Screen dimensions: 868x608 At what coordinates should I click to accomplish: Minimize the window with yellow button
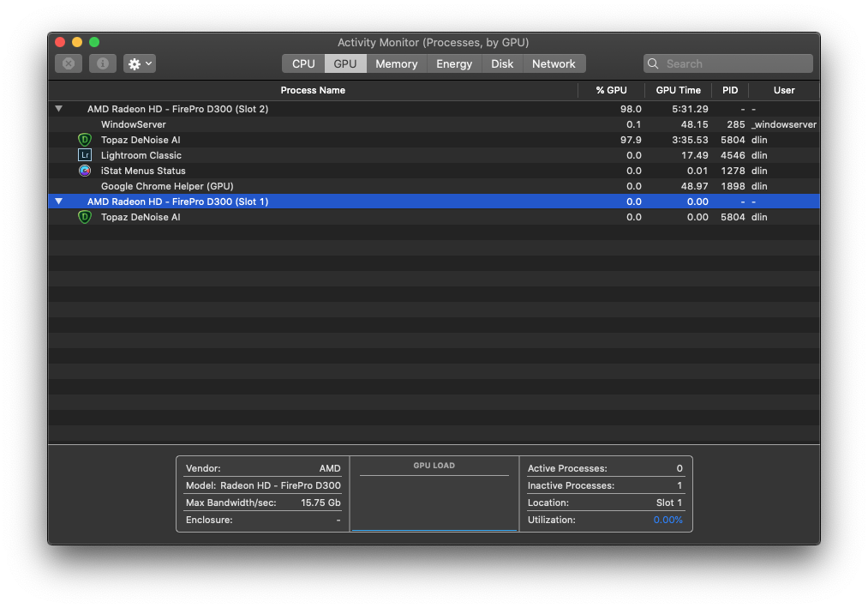point(77,42)
